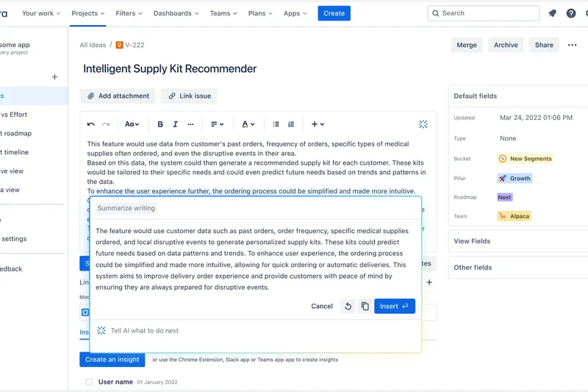Click the Next roadmap tag
The image size is (588, 392).
pyautogui.click(x=504, y=197)
